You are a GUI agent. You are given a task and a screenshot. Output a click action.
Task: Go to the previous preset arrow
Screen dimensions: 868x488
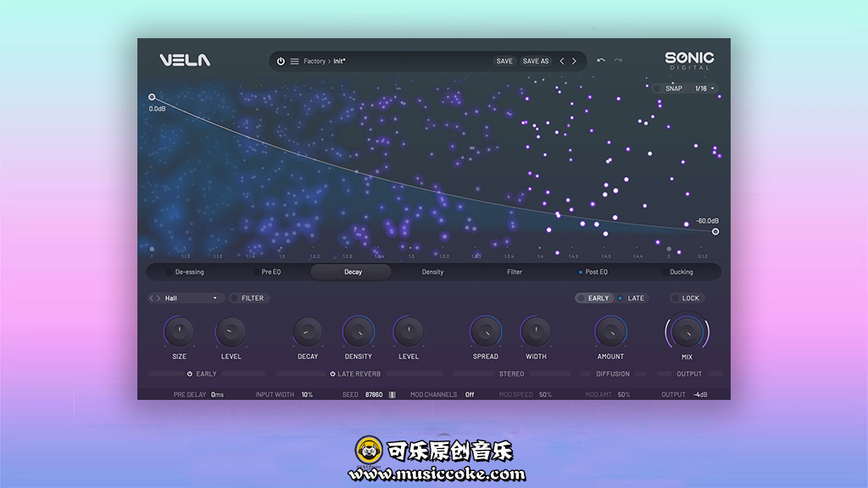coord(561,61)
